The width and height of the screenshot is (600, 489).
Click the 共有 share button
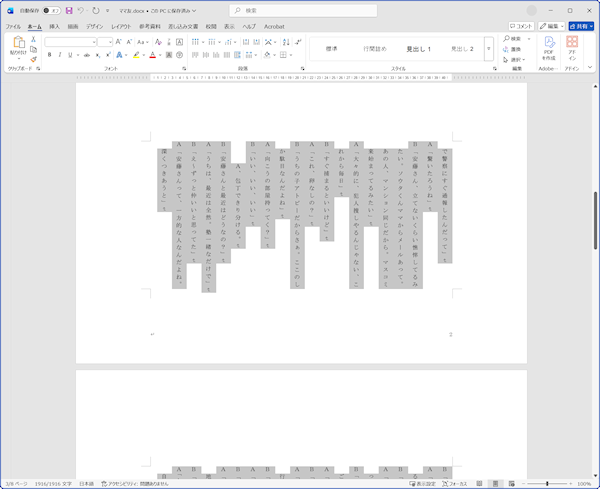[x=582, y=26]
